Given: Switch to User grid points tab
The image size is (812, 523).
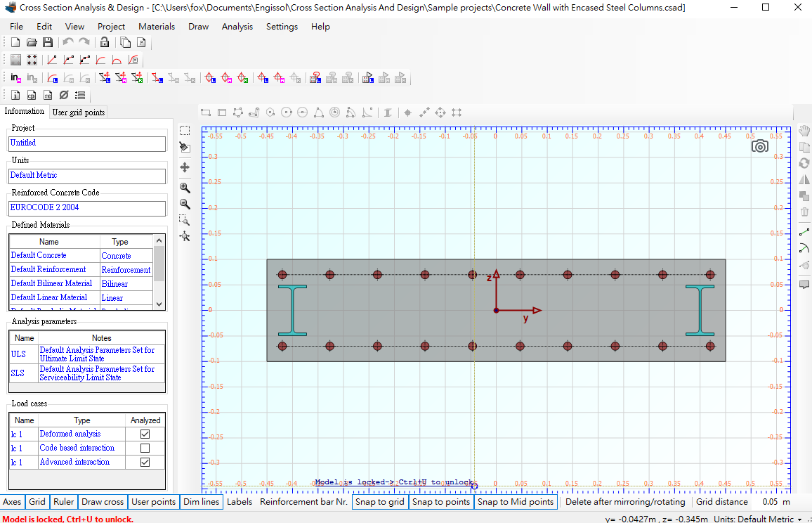Looking at the screenshot, I should tap(79, 112).
